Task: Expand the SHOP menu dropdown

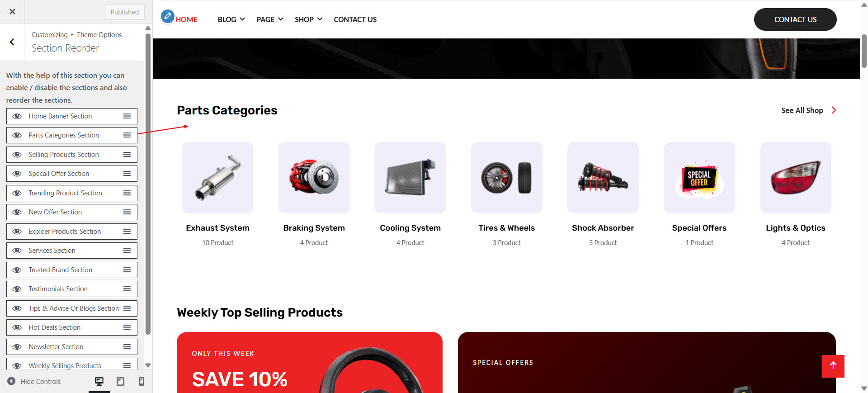Action: (308, 19)
